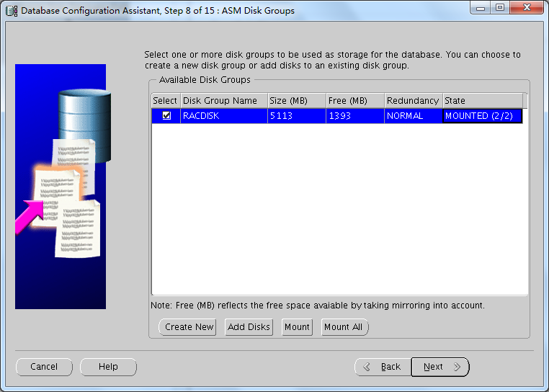Click the Size (MB) column header

click(x=297, y=101)
